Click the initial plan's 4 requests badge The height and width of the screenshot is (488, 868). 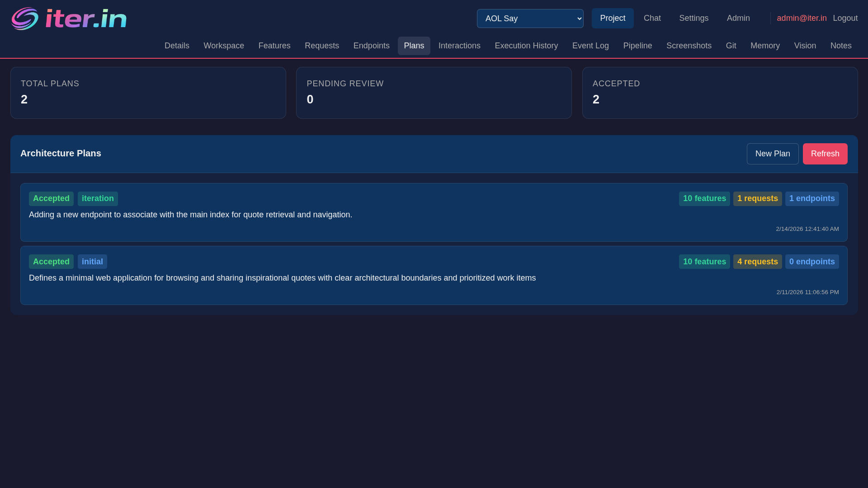[x=757, y=262]
